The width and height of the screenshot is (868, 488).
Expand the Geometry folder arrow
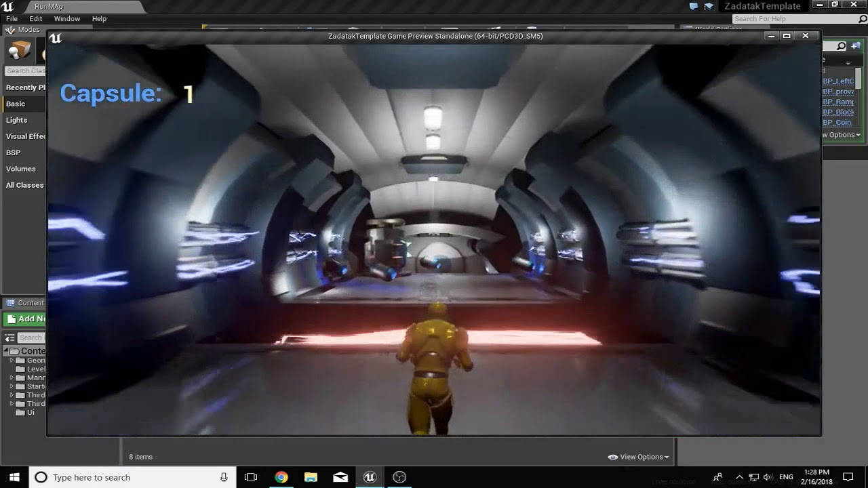12,361
